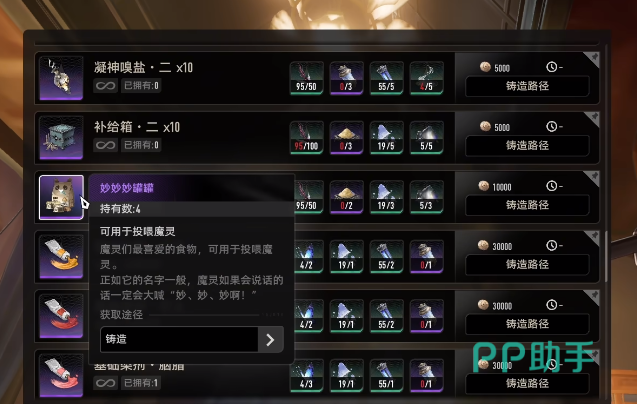
Task: Click the material showing 19/3 in 妙妙妙罐罐 row
Action: (x=386, y=197)
